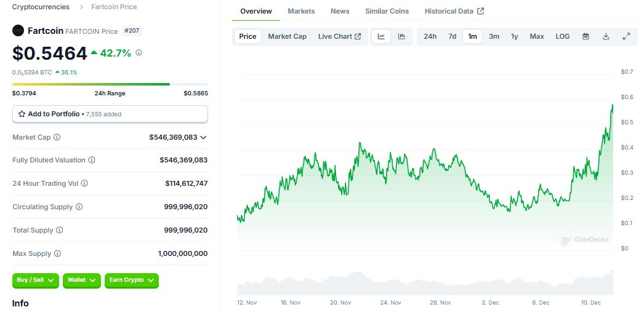Click the $0.3794 24h low value

pos(24,93)
